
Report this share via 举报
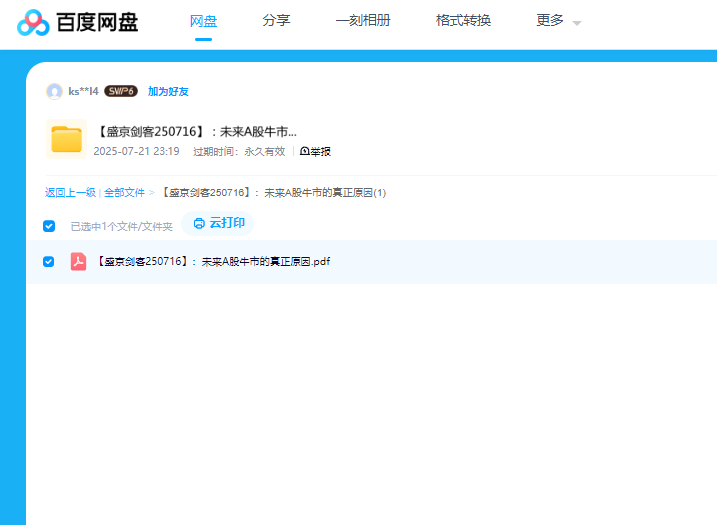315,152
